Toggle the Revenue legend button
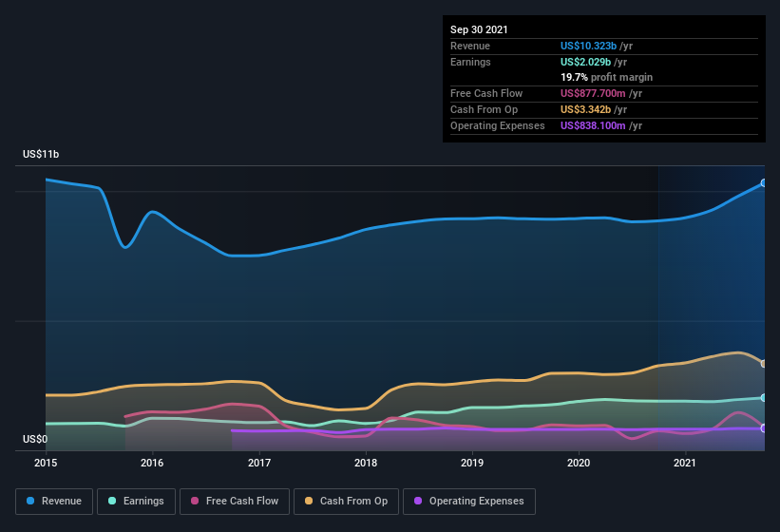The height and width of the screenshot is (532, 780). point(54,502)
